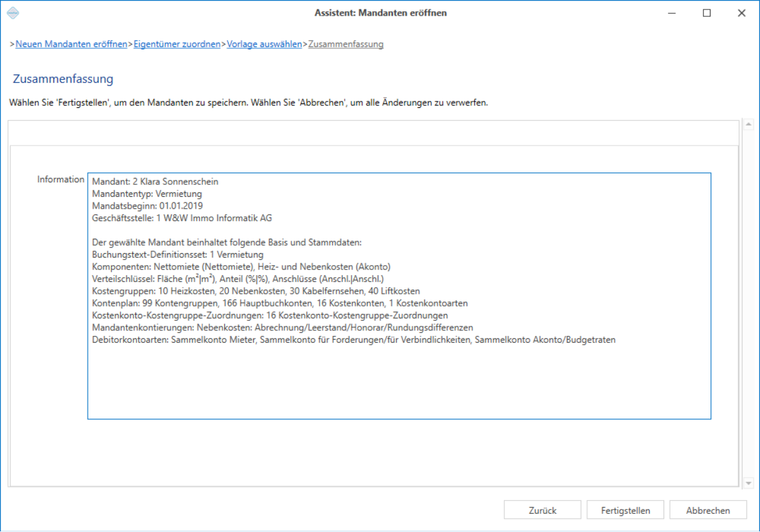The image size is (760, 532).
Task: Click the scrollbar down arrow
Action: tap(748, 483)
